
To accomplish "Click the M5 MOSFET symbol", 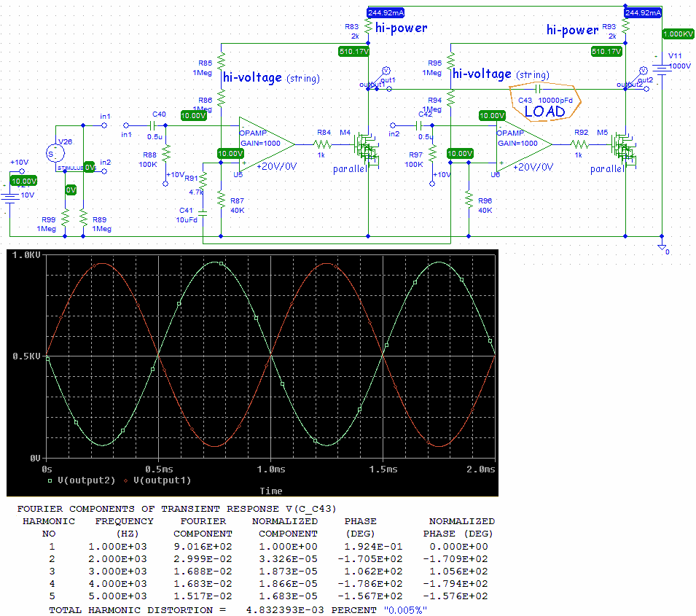I will 623,149.
